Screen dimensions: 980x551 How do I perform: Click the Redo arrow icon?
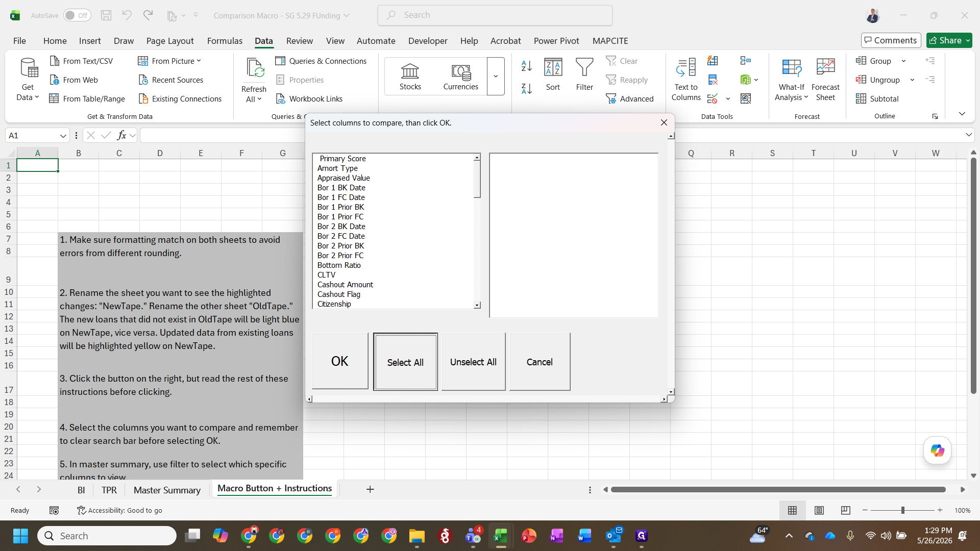(148, 15)
